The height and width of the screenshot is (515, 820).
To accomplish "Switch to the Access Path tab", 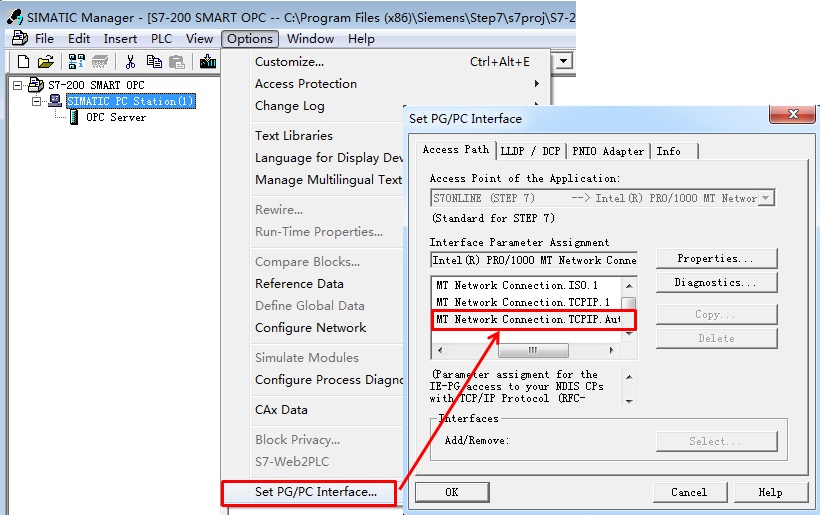I will (x=455, y=150).
